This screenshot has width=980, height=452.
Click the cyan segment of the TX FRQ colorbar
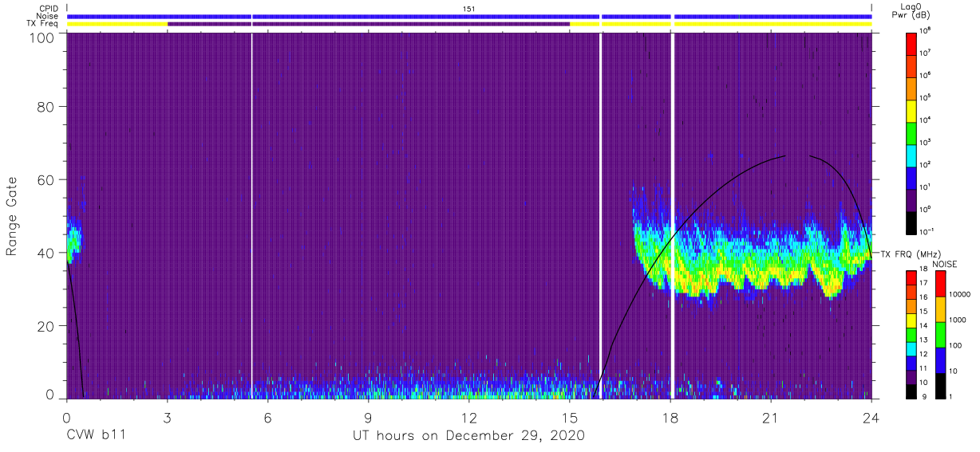(911, 347)
